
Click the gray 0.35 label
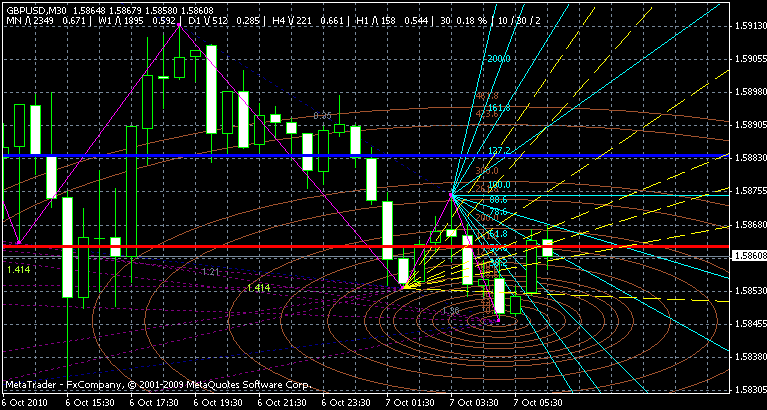(322, 116)
